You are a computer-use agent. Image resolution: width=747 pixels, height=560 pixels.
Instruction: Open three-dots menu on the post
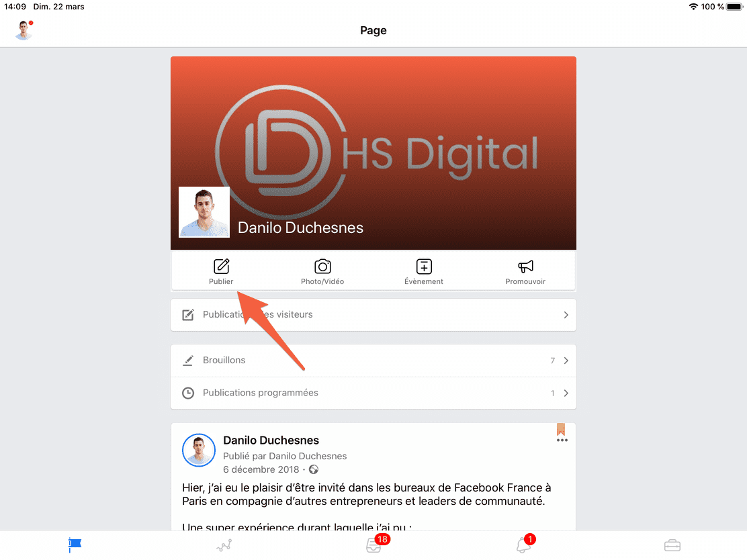tap(562, 440)
